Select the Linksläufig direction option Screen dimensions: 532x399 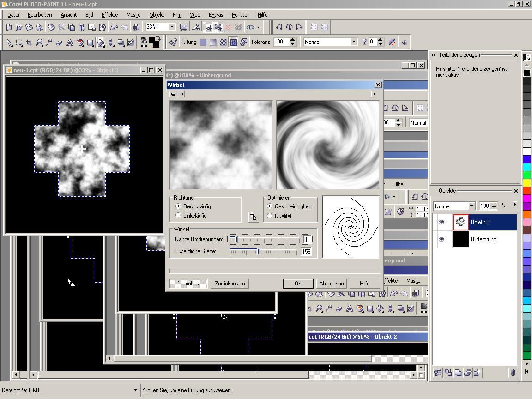coord(179,216)
